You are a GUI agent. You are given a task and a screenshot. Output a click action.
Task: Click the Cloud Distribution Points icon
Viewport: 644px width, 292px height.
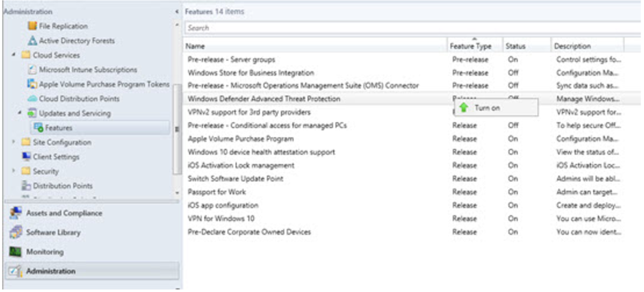pyautogui.click(x=32, y=99)
